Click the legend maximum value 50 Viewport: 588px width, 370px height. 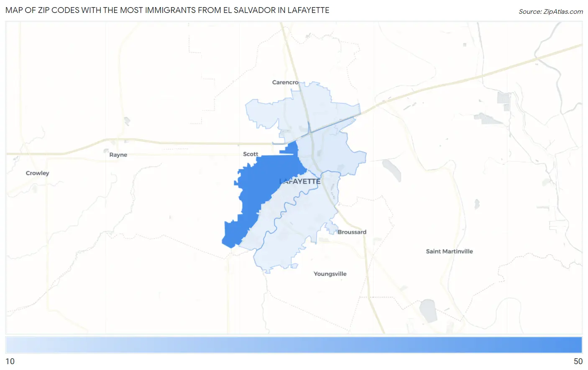pyautogui.click(x=578, y=361)
